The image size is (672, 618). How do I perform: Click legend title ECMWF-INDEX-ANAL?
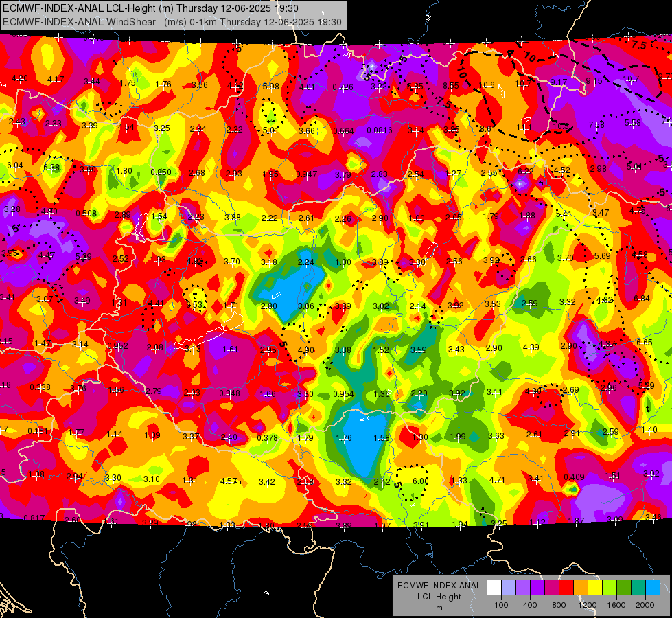click(439, 586)
